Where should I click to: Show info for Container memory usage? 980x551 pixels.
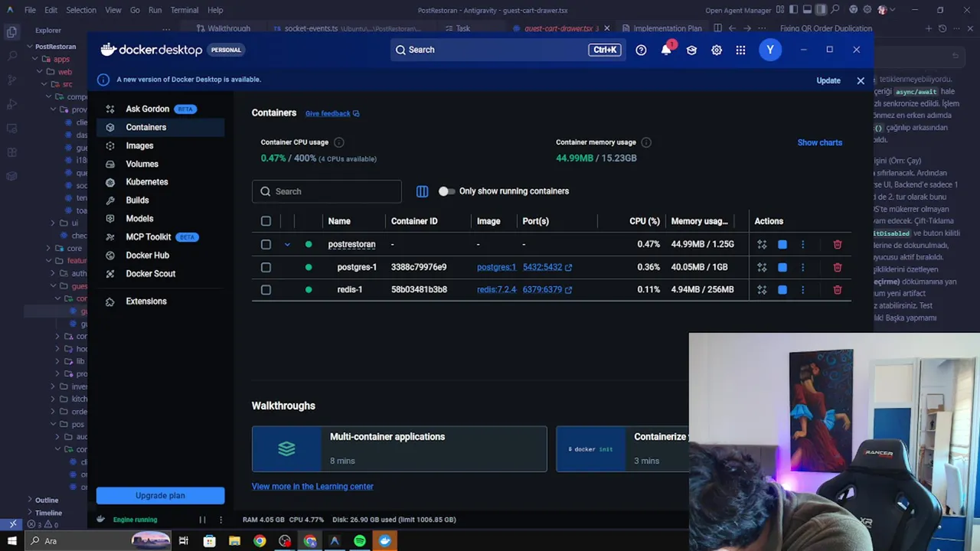(645, 142)
